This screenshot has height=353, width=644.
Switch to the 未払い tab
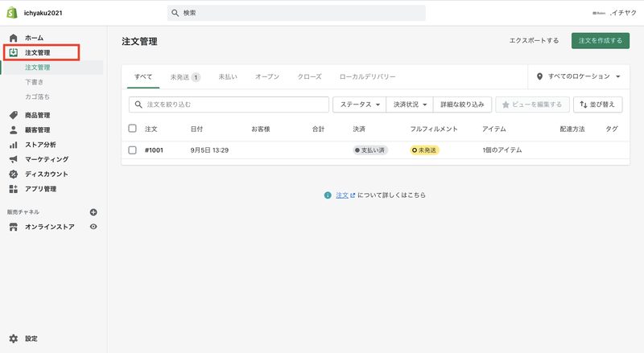[x=228, y=76]
